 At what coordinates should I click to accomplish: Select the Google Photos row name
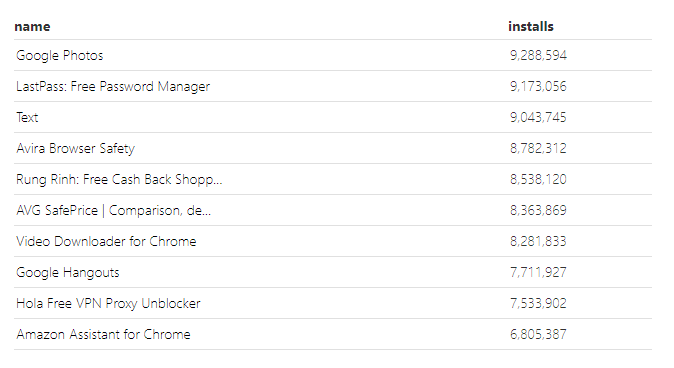point(60,55)
